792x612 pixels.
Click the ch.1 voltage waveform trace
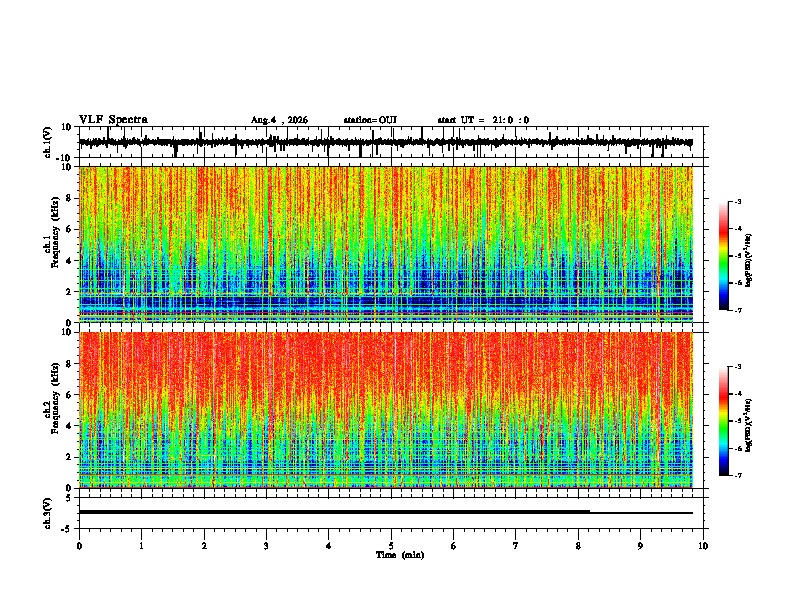pyautogui.click(x=385, y=143)
